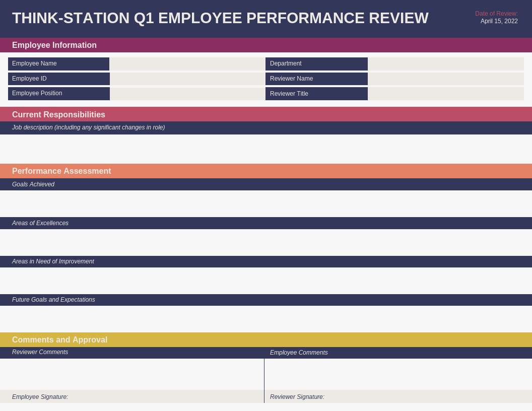
Task: Click the Areas of Excellences entry area
Action: (x=266, y=242)
